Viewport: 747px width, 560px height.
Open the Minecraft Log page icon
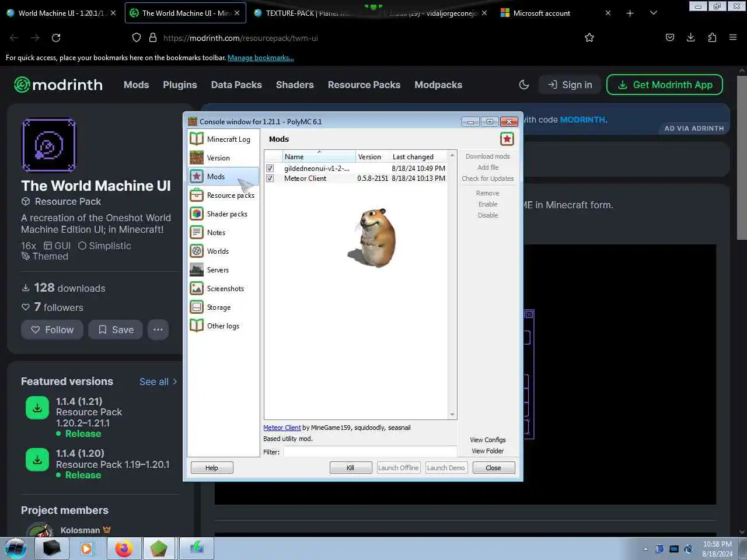point(197,139)
